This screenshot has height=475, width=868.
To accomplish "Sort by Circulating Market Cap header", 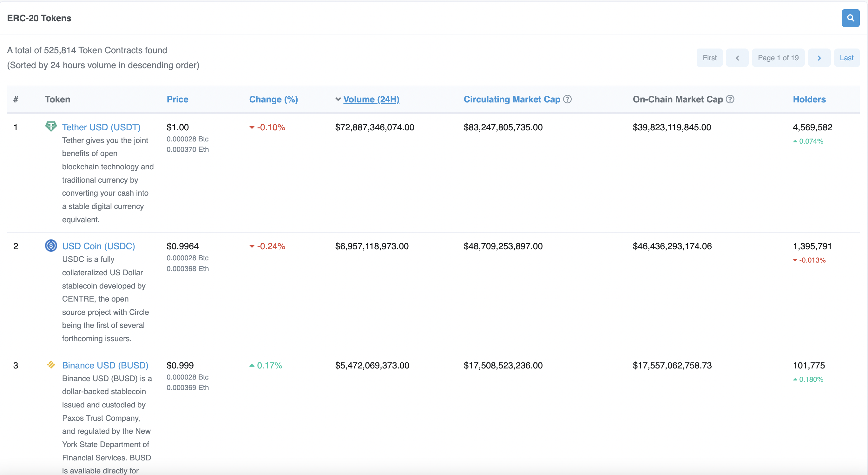I will point(511,99).
